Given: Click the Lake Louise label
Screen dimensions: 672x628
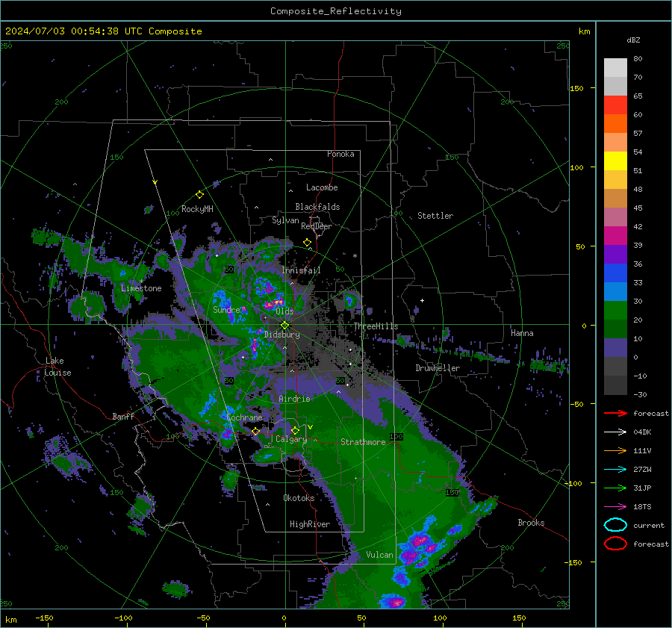Looking at the screenshot, I should coord(57,367).
